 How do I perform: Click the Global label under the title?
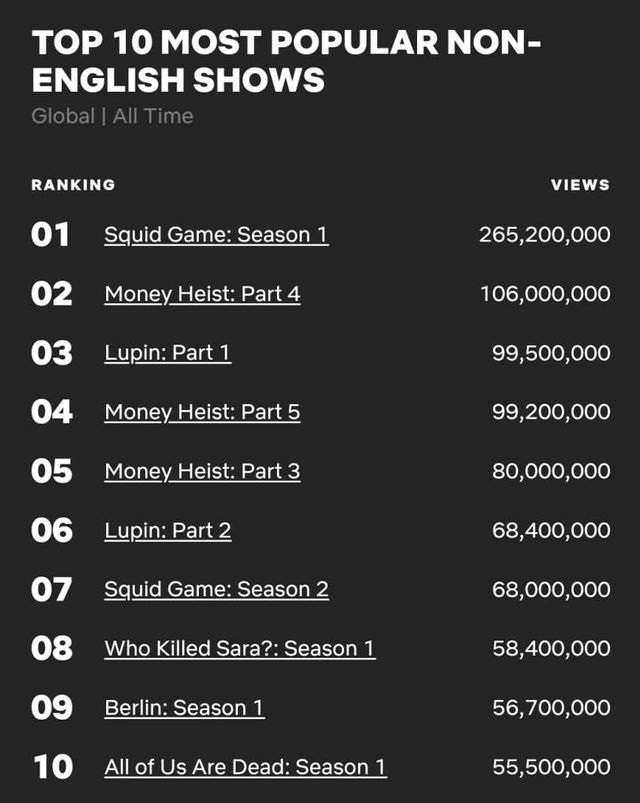(x=62, y=116)
